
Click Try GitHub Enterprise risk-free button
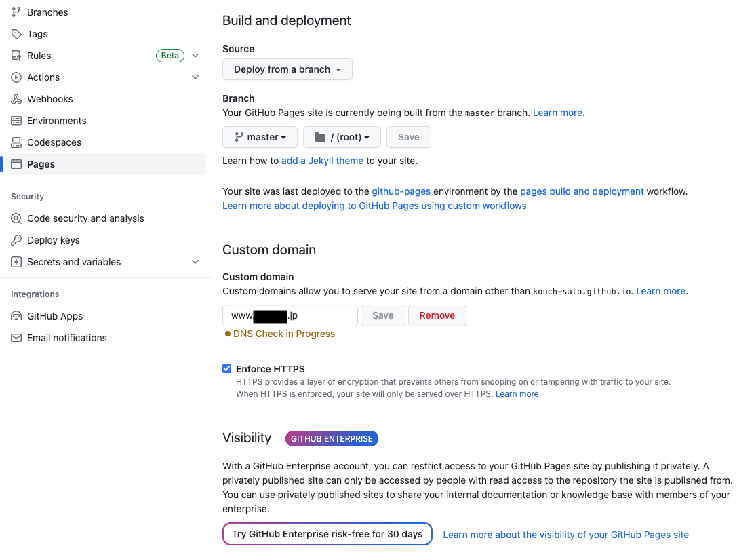coord(327,534)
